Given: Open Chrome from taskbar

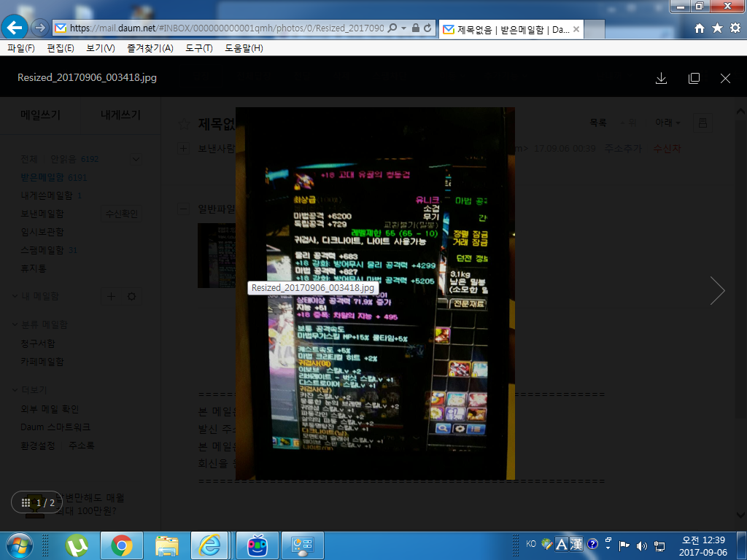Looking at the screenshot, I should coord(122,545).
